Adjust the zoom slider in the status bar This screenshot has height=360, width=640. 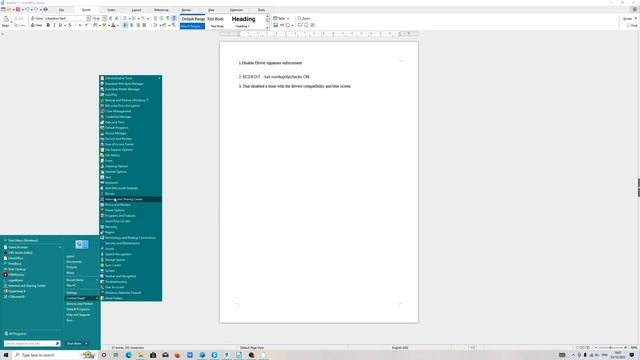(611, 348)
